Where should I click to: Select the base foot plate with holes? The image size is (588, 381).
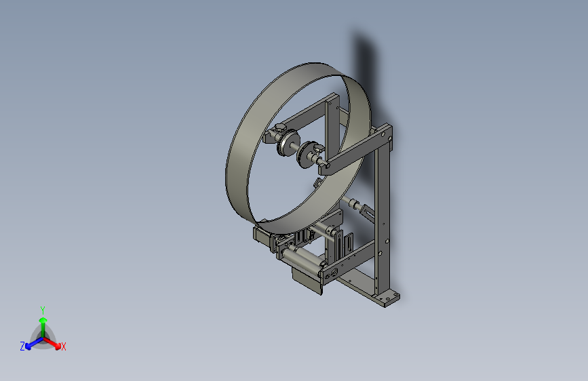(x=387, y=299)
